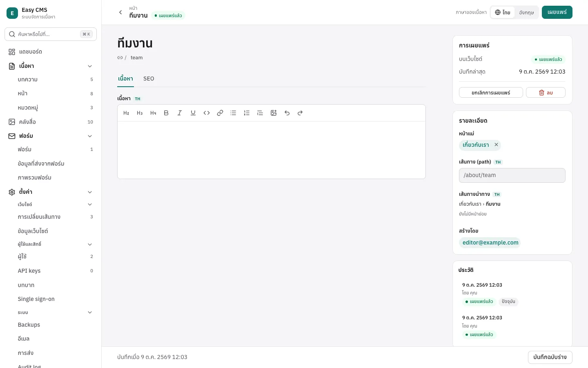Remove the เกี่ยวกับเรา parent page tag
The height and width of the screenshot is (368, 588).
496,145
